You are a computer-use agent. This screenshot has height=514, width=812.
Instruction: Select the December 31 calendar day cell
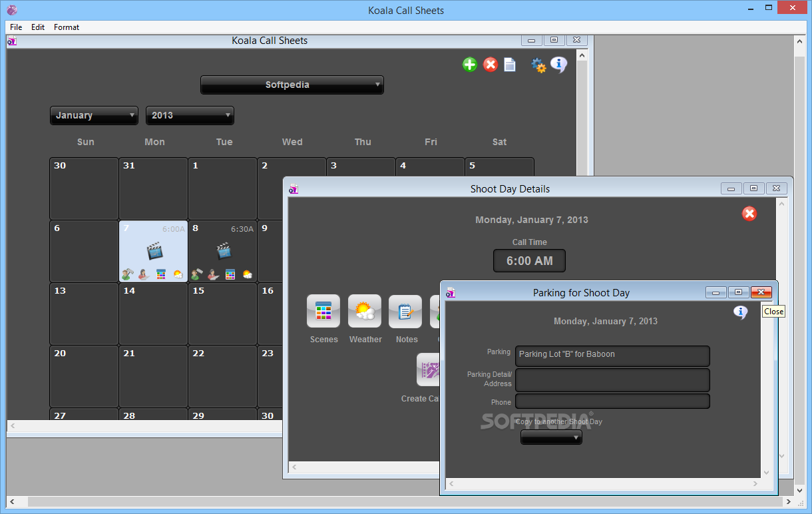click(x=153, y=188)
